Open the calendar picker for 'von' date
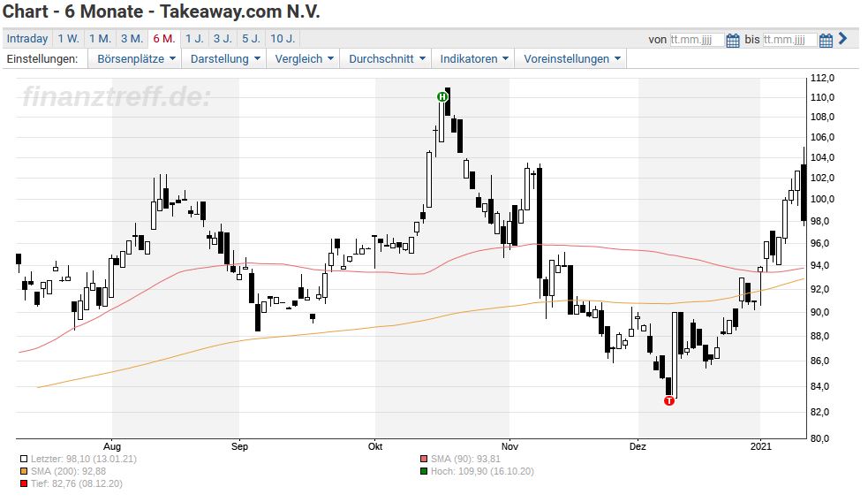 [x=732, y=40]
